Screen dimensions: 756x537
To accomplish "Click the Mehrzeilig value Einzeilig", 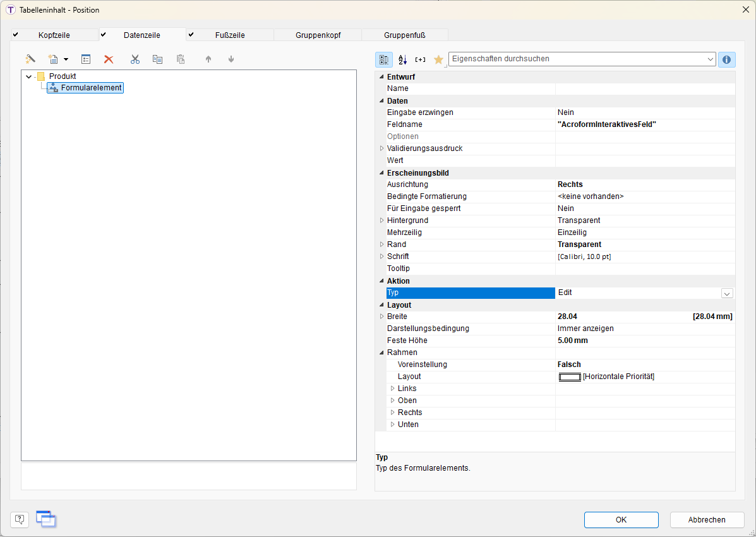I will (572, 232).
